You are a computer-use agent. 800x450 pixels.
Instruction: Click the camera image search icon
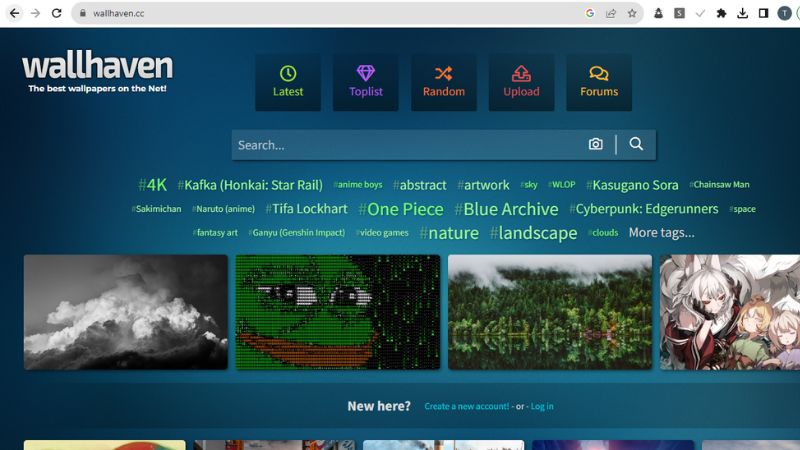click(596, 145)
